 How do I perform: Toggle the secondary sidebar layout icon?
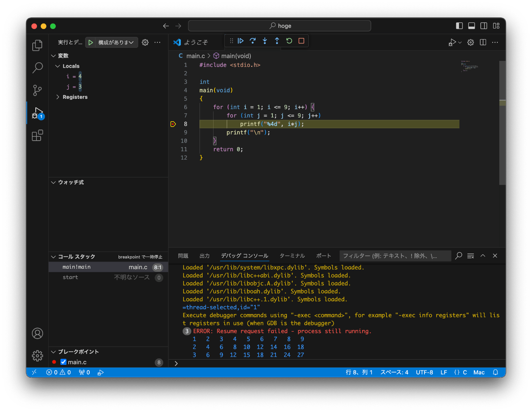[484, 26]
